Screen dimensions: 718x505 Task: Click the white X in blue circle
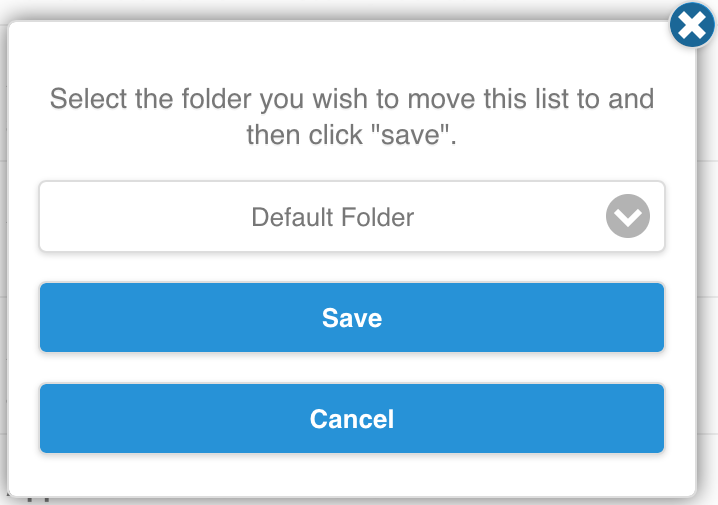click(x=692, y=28)
